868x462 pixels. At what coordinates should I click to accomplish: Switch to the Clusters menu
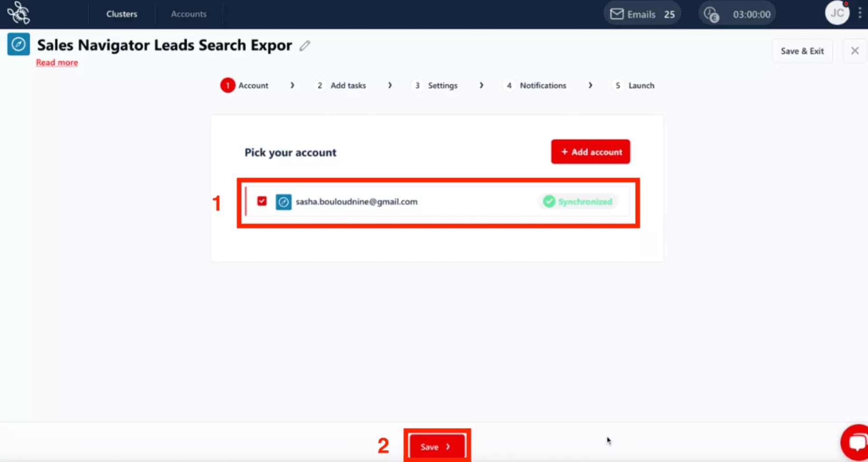(x=121, y=14)
